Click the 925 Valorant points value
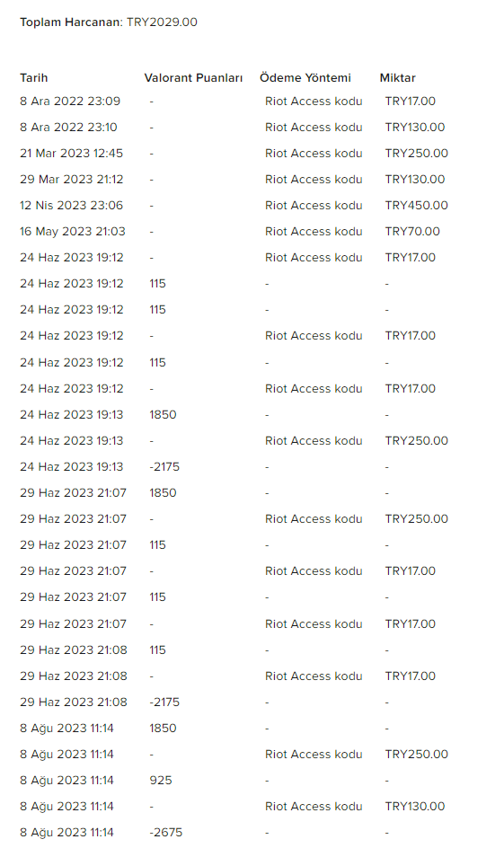 (161, 780)
